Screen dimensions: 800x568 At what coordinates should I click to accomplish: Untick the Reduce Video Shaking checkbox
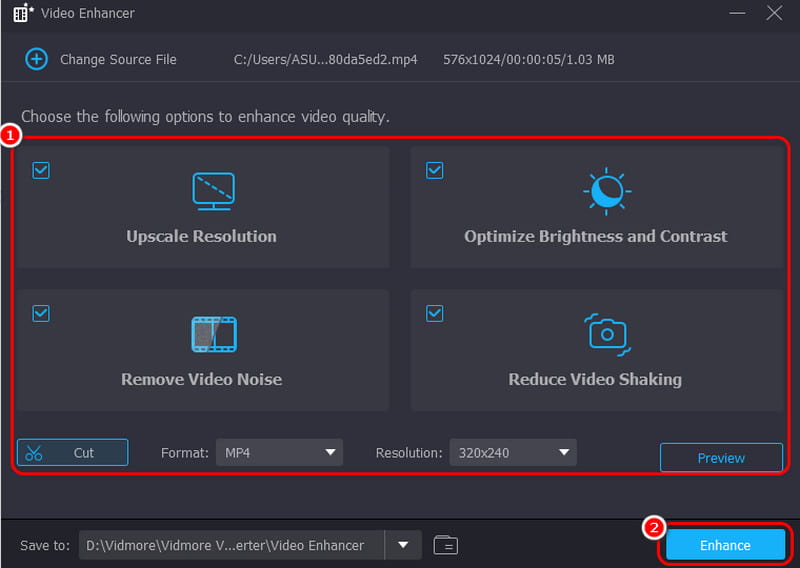point(435,313)
